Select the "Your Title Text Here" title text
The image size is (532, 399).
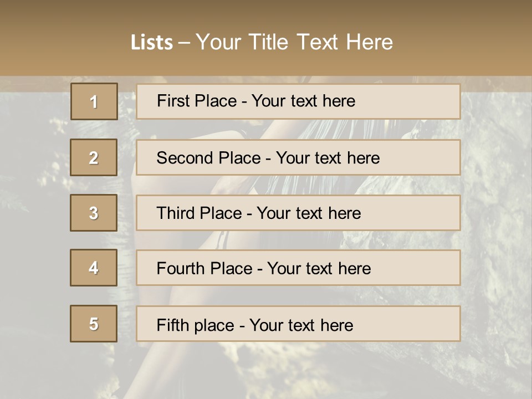(294, 42)
